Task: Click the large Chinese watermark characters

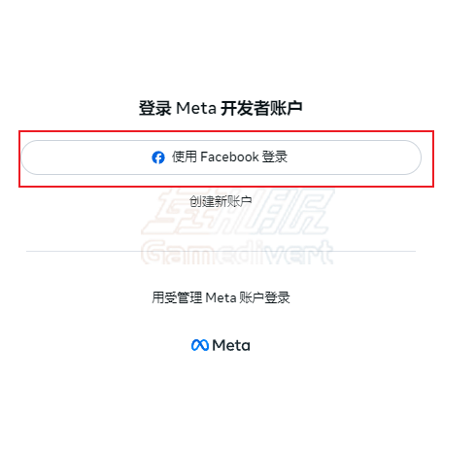Action: 238,211
